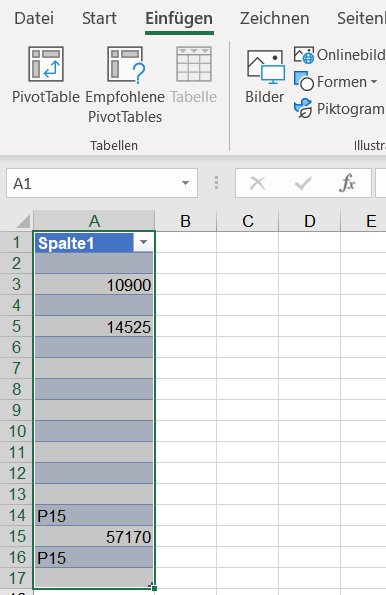Image resolution: width=386 pixels, height=595 pixels.
Task: Select column B header
Action: pos(186,221)
